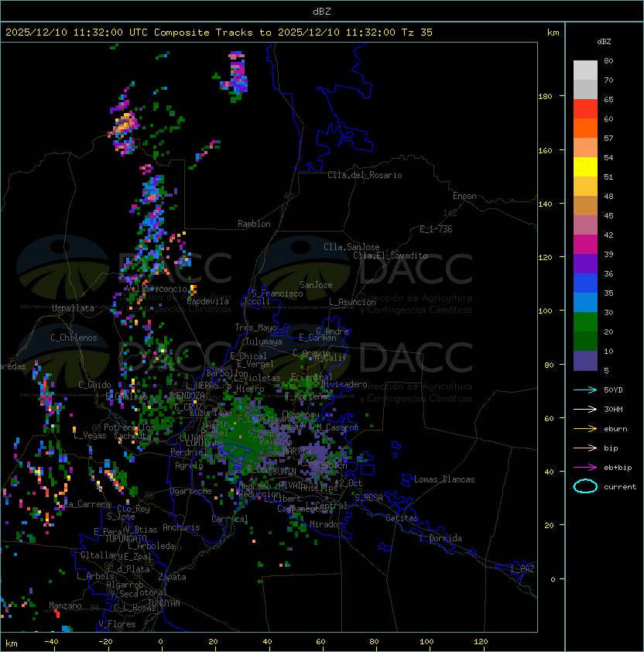Click the yellow eburn arrow in the legend
Viewport: 644px width, 652px height.
585,429
